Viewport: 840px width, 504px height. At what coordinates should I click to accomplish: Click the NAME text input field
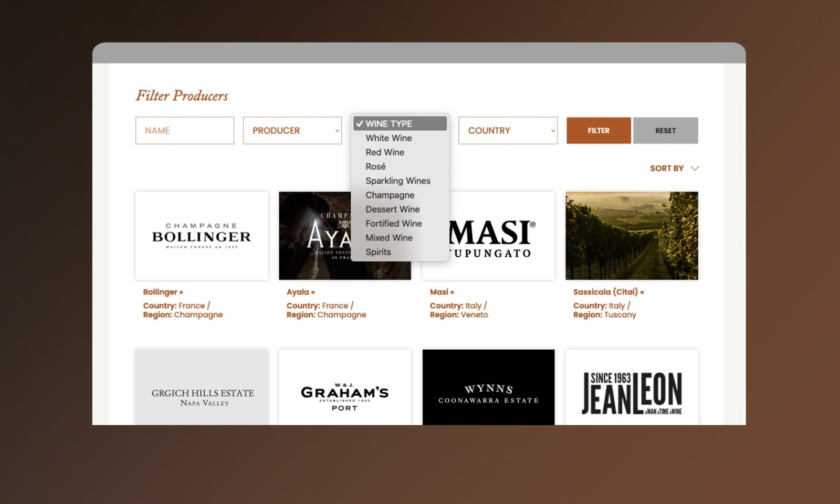(x=184, y=130)
